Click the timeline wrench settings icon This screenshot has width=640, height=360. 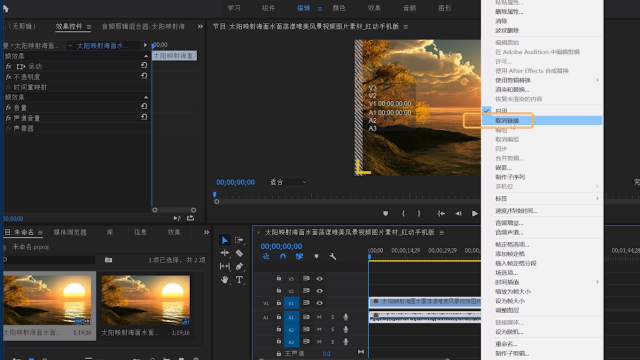[x=333, y=256]
